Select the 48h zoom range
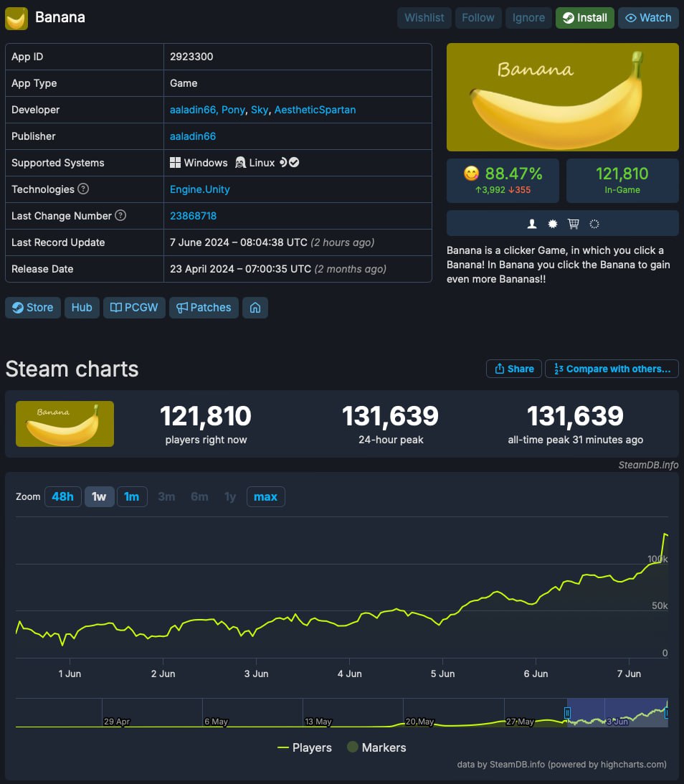 pyautogui.click(x=62, y=496)
